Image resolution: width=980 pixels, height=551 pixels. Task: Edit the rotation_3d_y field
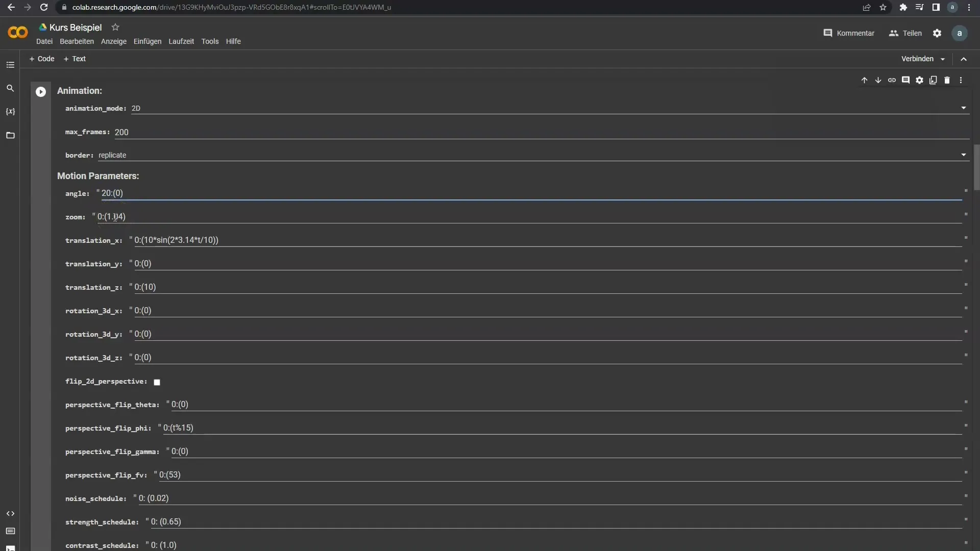(548, 334)
